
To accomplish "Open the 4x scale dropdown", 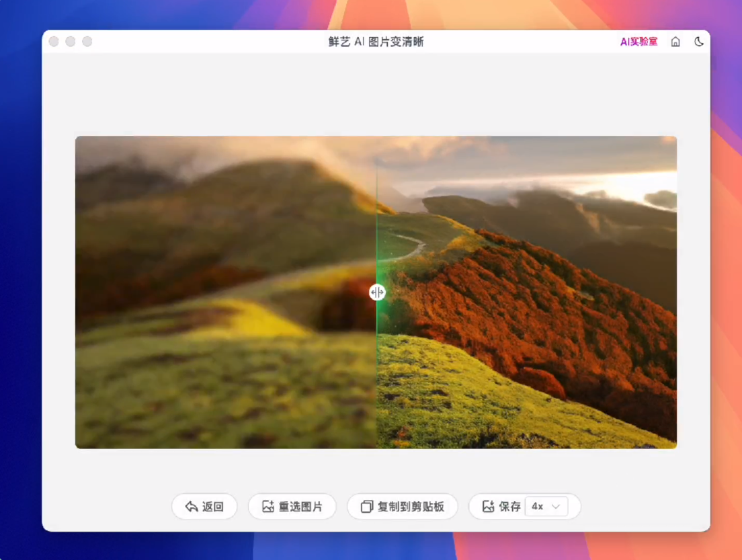I will [x=546, y=506].
